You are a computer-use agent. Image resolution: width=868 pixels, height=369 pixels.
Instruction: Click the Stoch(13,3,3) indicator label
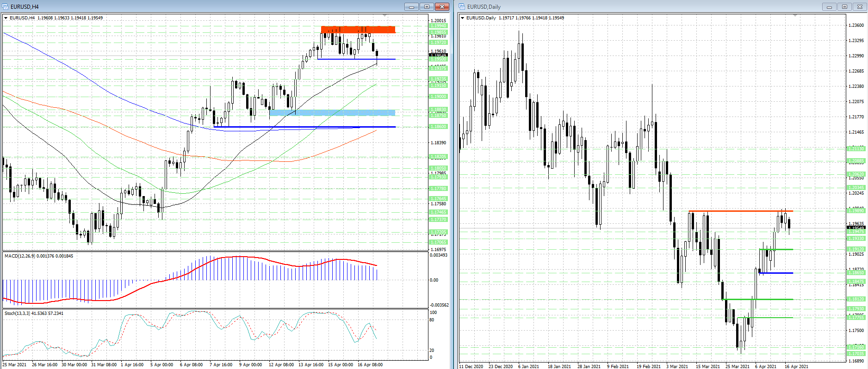pyautogui.click(x=34, y=314)
